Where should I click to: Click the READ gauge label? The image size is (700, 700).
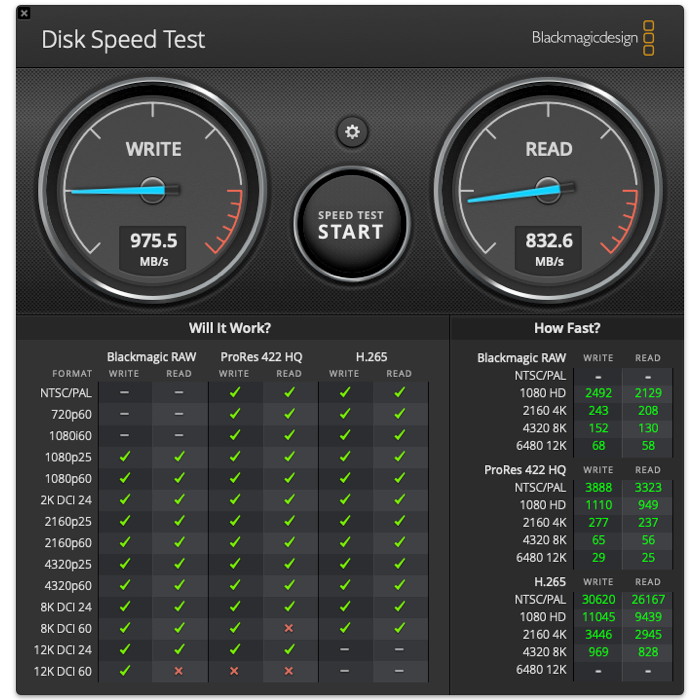pos(549,149)
